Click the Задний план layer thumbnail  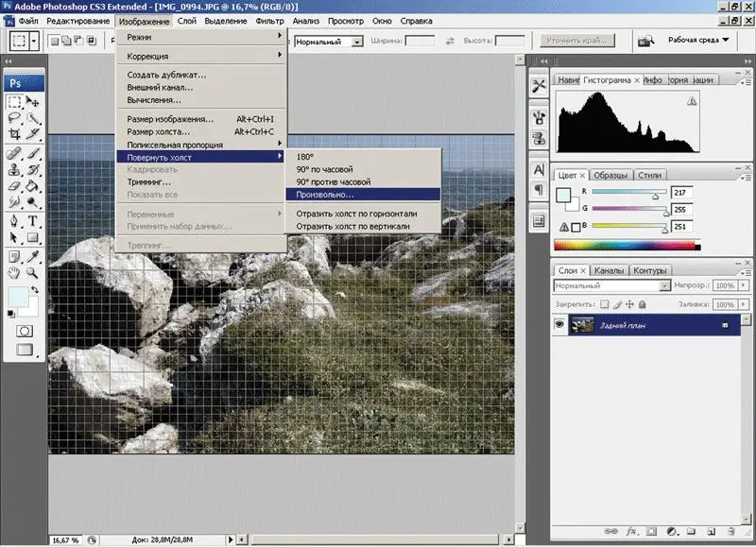(x=582, y=325)
